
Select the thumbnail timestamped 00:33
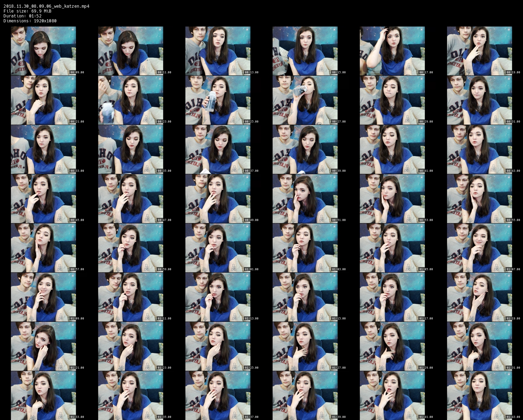(43, 149)
